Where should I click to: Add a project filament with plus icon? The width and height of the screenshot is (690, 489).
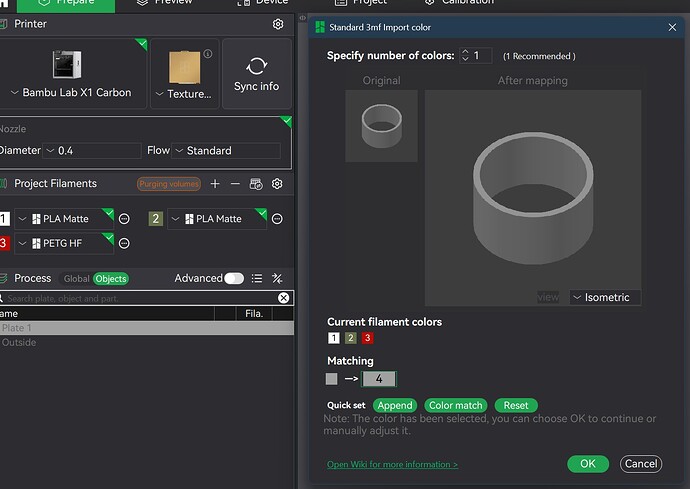215,184
